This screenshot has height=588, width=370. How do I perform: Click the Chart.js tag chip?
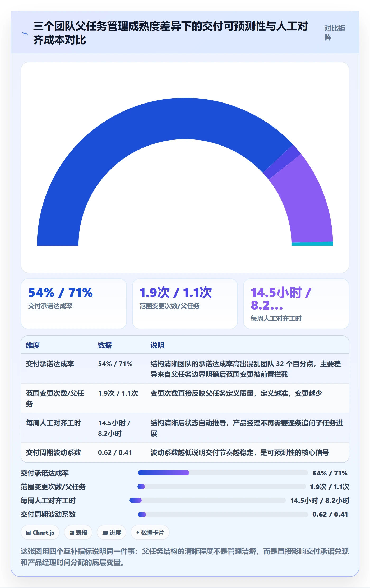point(40,533)
